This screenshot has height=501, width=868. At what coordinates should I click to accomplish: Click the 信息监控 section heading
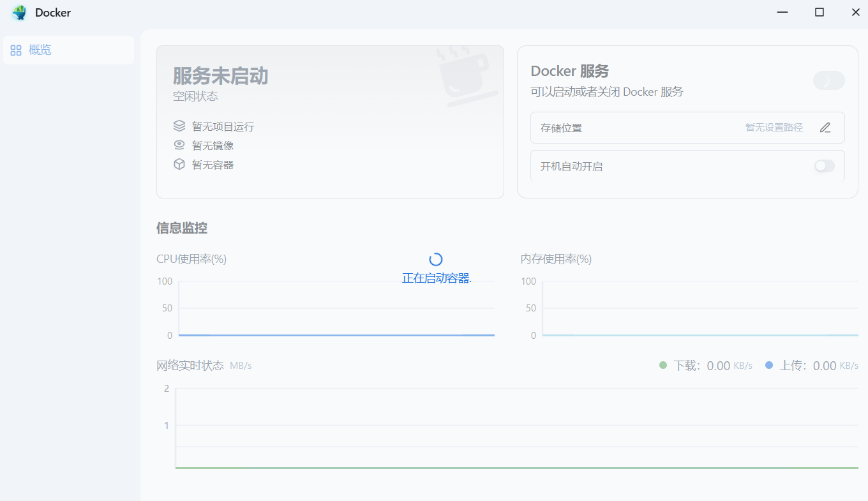[x=183, y=228]
